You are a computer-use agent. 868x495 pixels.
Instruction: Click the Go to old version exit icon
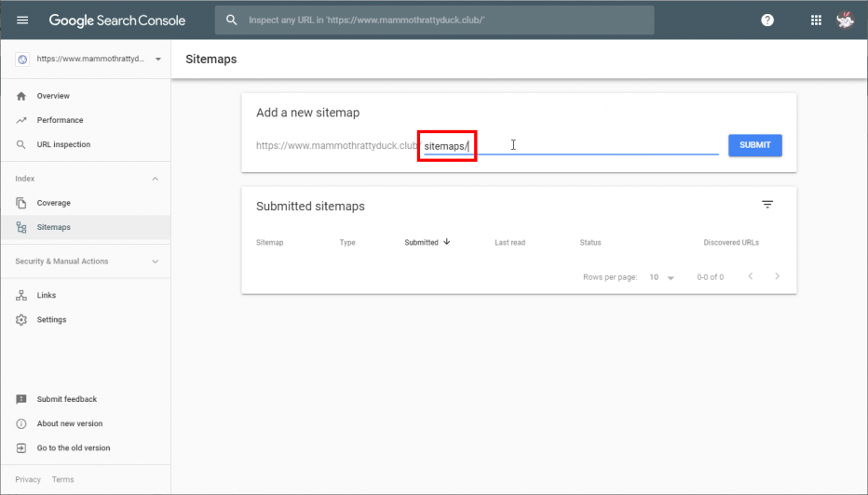21,448
